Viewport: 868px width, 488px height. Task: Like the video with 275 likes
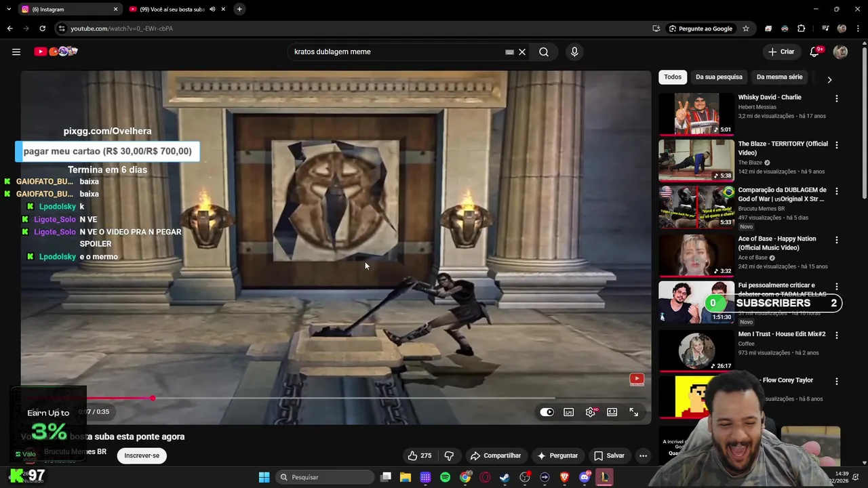point(419,455)
